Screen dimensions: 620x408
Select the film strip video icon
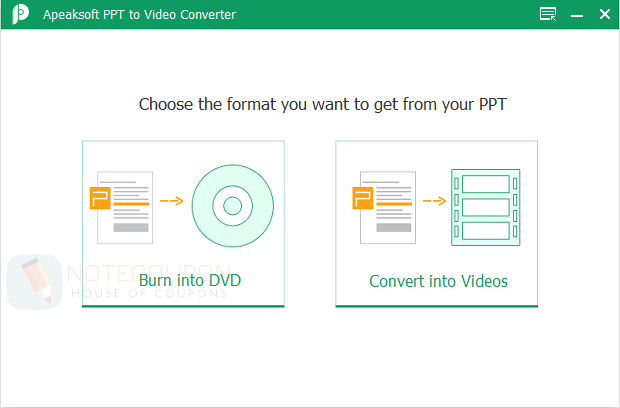(486, 208)
